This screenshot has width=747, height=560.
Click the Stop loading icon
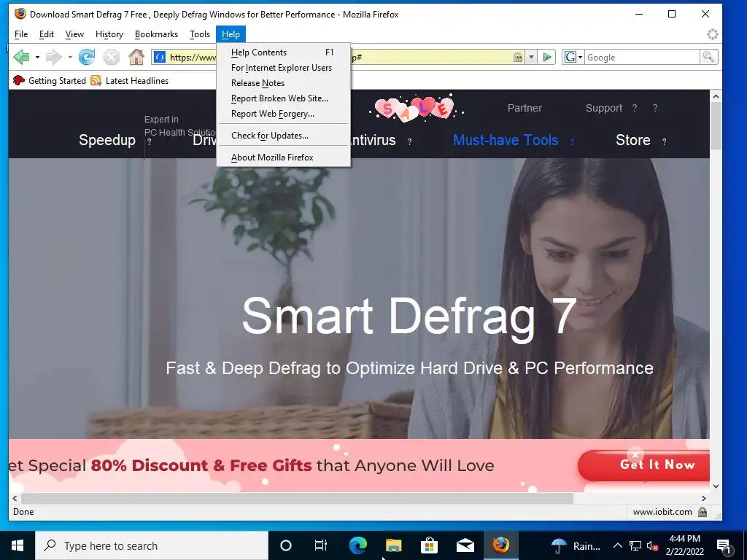coord(112,57)
